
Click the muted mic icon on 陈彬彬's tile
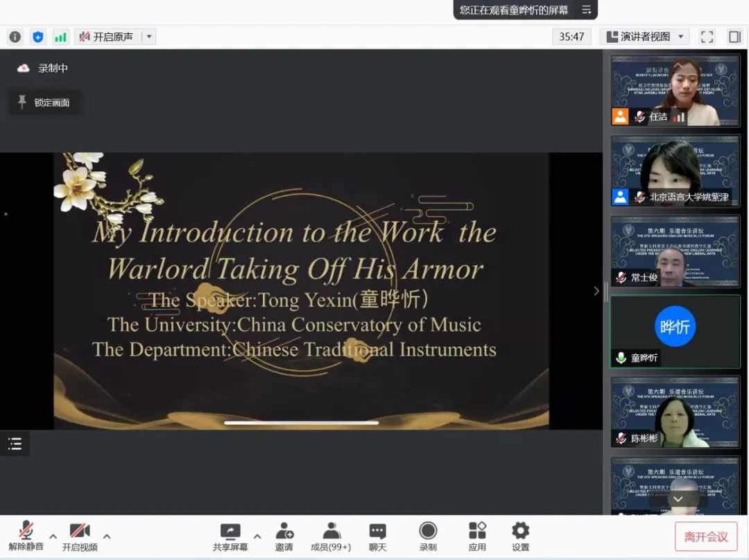click(x=621, y=438)
